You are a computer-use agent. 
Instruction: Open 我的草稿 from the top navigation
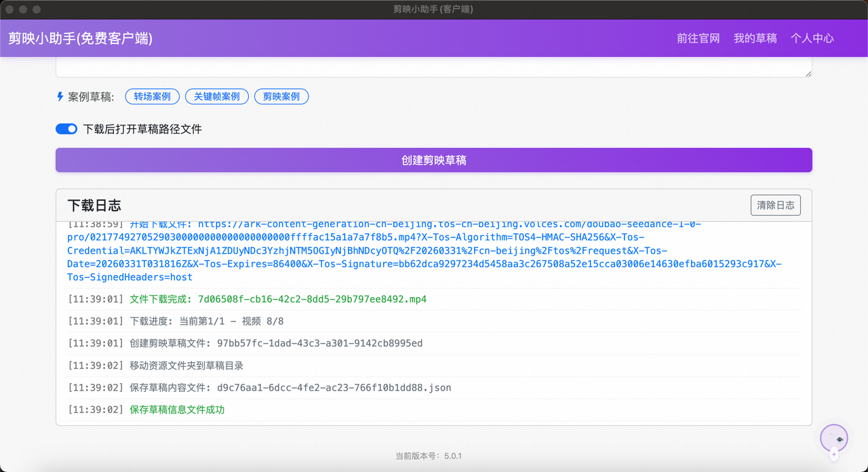coord(755,39)
